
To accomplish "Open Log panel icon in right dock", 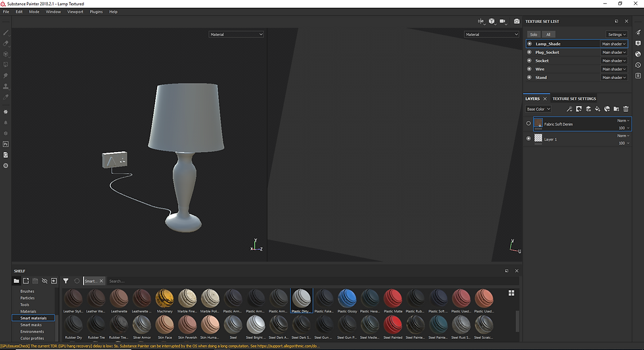I will tap(638, 76).
